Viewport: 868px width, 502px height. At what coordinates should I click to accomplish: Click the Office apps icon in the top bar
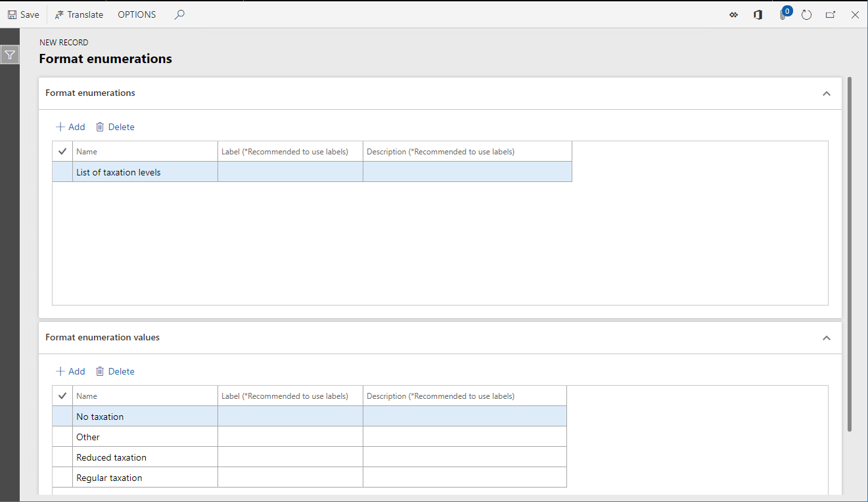tap(758, 14)
